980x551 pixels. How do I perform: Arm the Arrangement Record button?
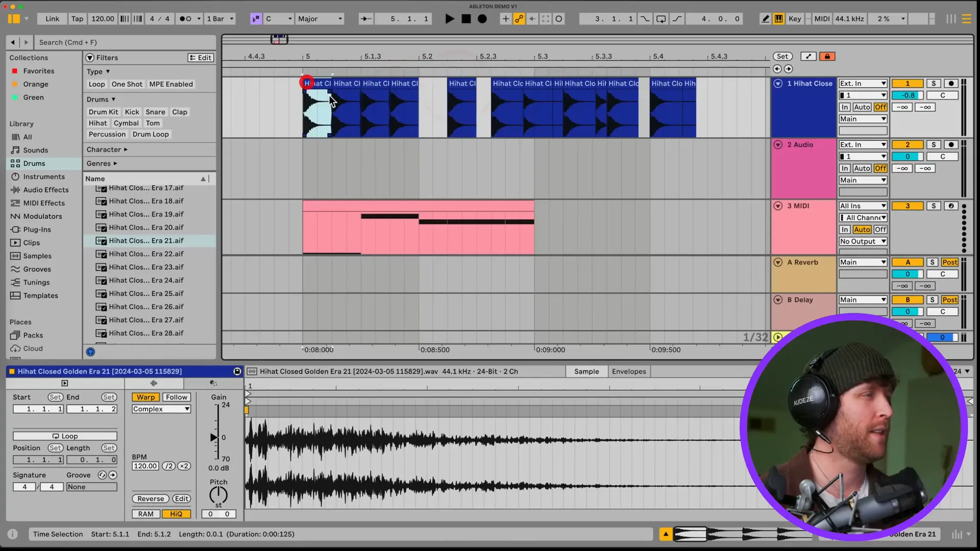(482, 19)
